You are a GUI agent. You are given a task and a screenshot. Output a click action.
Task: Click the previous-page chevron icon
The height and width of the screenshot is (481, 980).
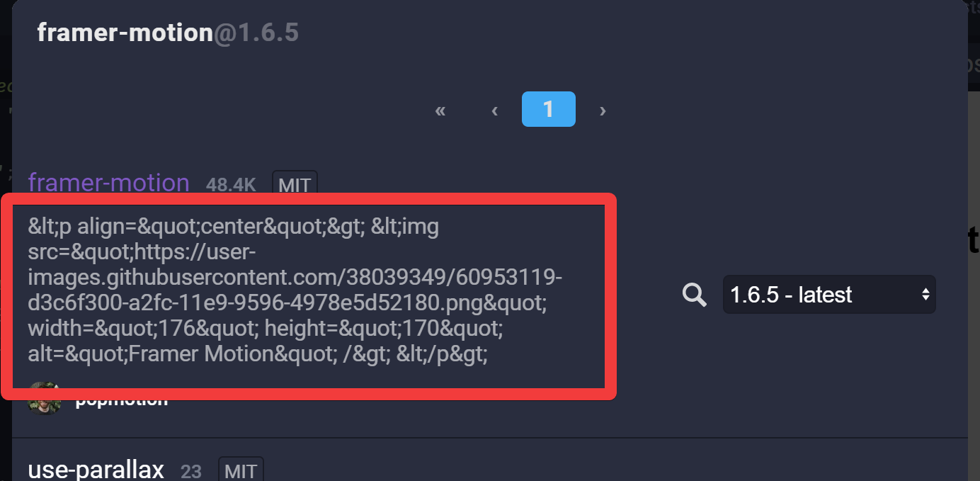pos(494,111)
